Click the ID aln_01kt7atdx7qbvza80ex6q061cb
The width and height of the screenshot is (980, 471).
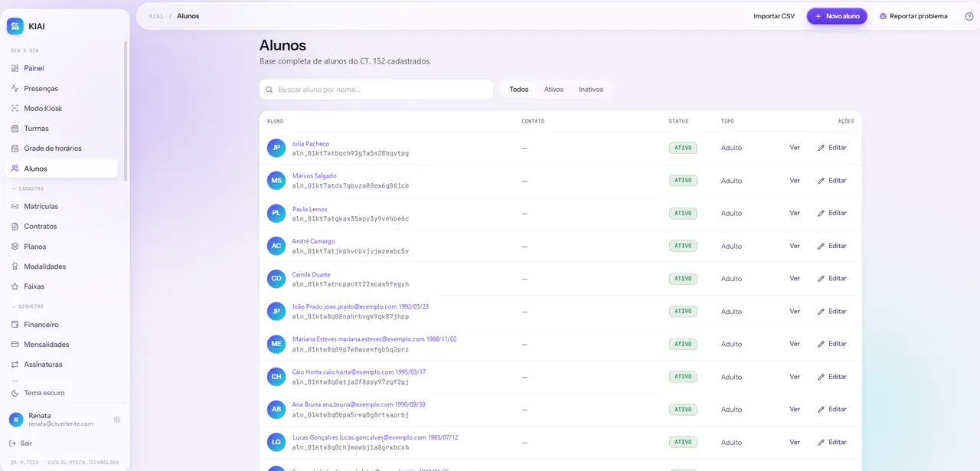point(351,186)
